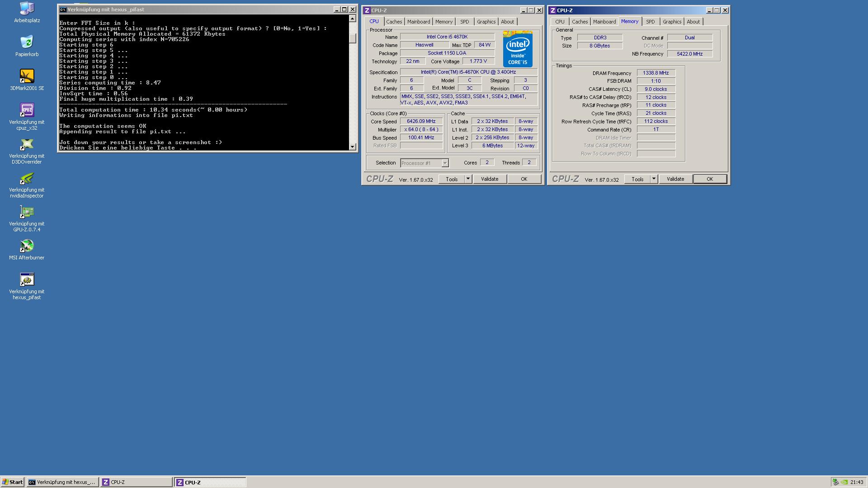
Task: Open the SPD tab in left CPU-Z
Action: (x=464, y=22)
